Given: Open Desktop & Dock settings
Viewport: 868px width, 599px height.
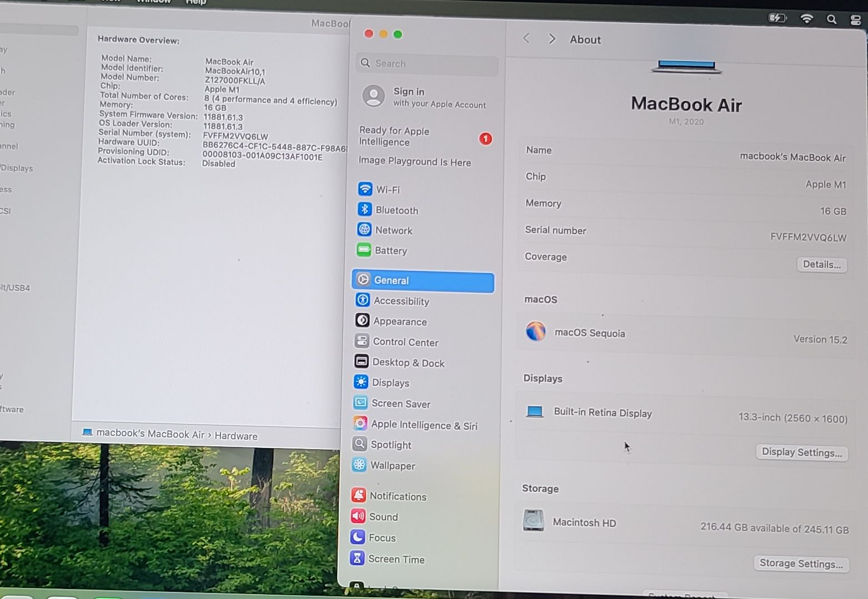Looking at the screenshot, I should pyautogui.click(x=408, y=363).
